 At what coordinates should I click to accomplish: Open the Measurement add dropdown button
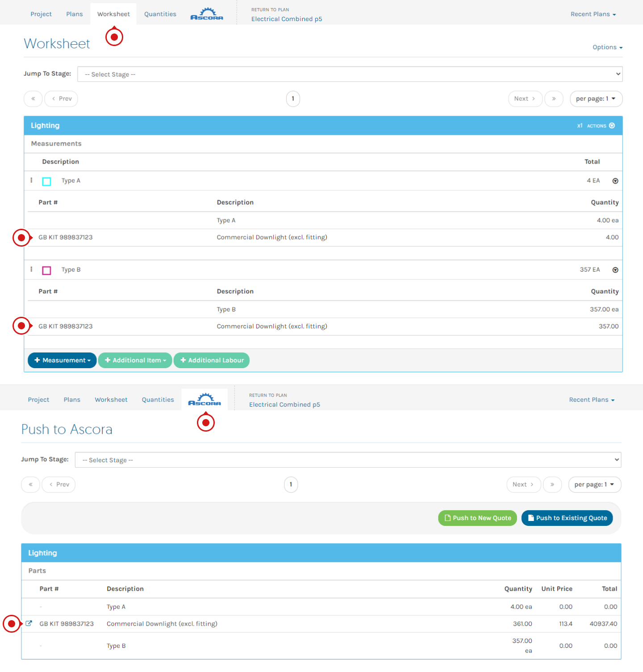tap(62, 360)
